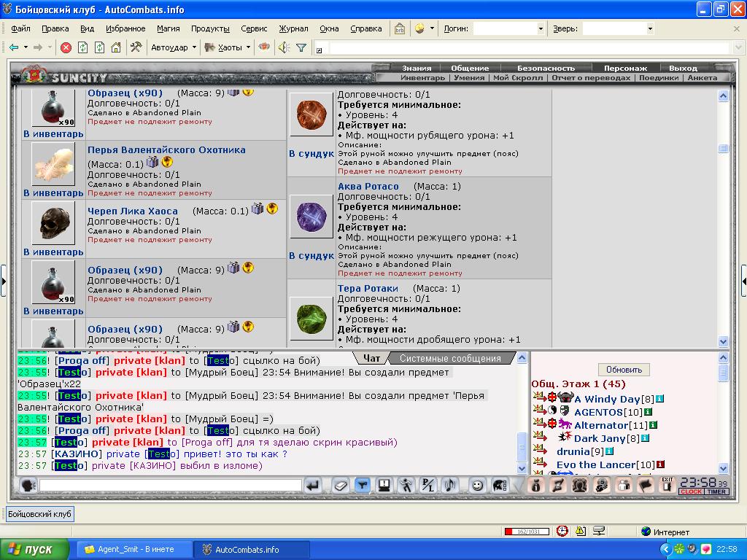
Task: Click the eraser clear chat icon
Action: click(341, 485)
